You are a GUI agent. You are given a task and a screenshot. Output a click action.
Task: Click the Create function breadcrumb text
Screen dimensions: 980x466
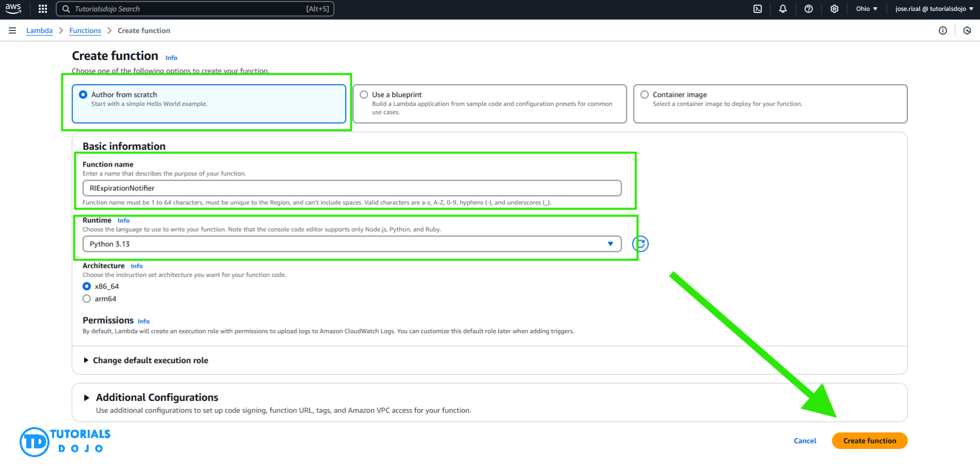coord(144,30)
